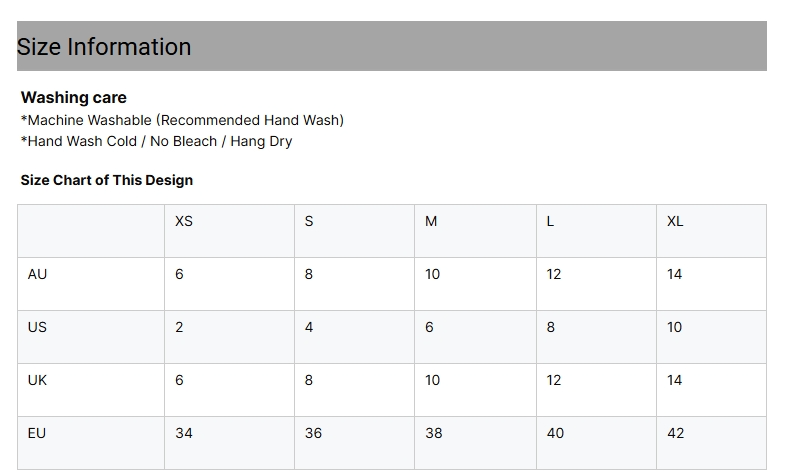Click the Hand Wash Cold instruction line

point(156,141)
